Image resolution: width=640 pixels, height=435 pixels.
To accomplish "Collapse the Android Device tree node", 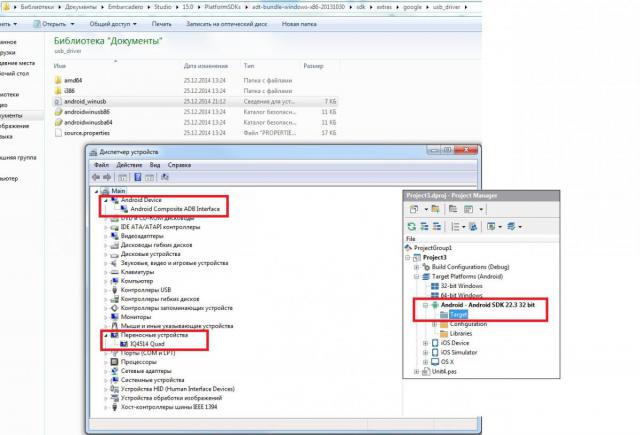I will [106, 200].
